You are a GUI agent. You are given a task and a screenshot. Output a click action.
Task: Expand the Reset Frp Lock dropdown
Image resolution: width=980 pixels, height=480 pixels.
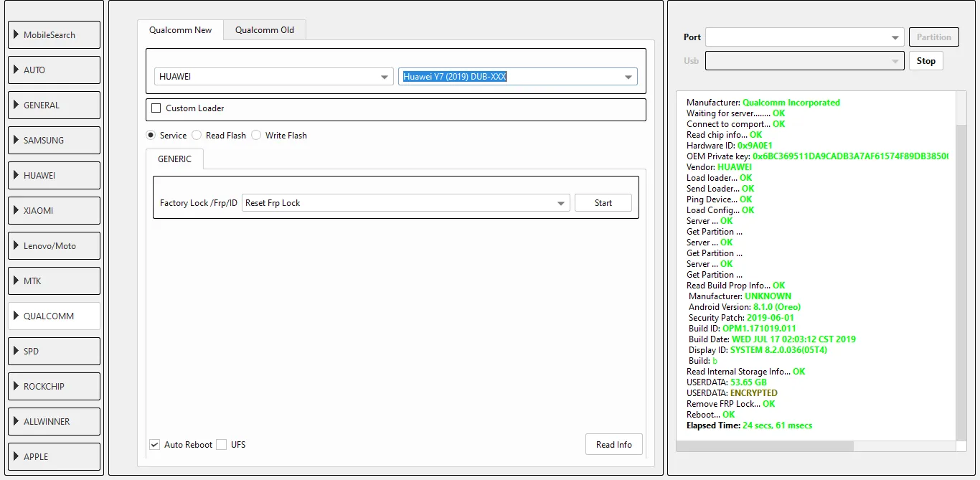406,203
